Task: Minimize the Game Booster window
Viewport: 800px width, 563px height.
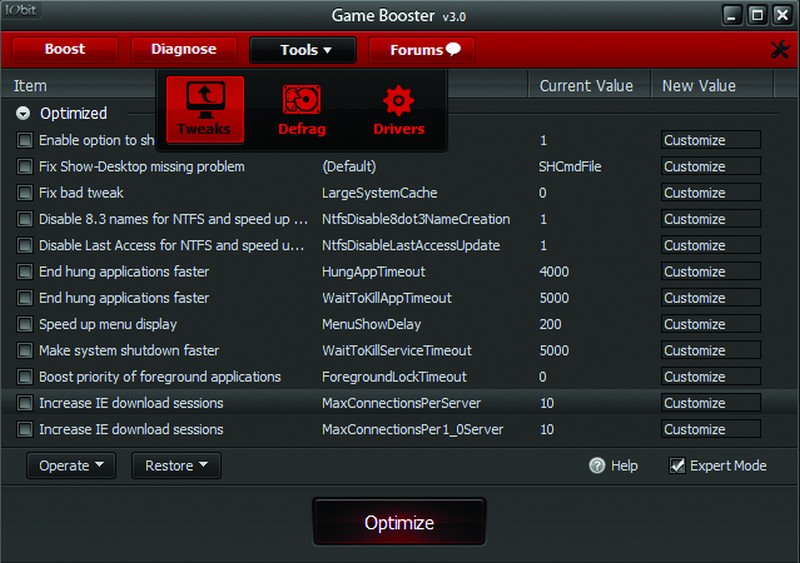Action: click(731, 15)
